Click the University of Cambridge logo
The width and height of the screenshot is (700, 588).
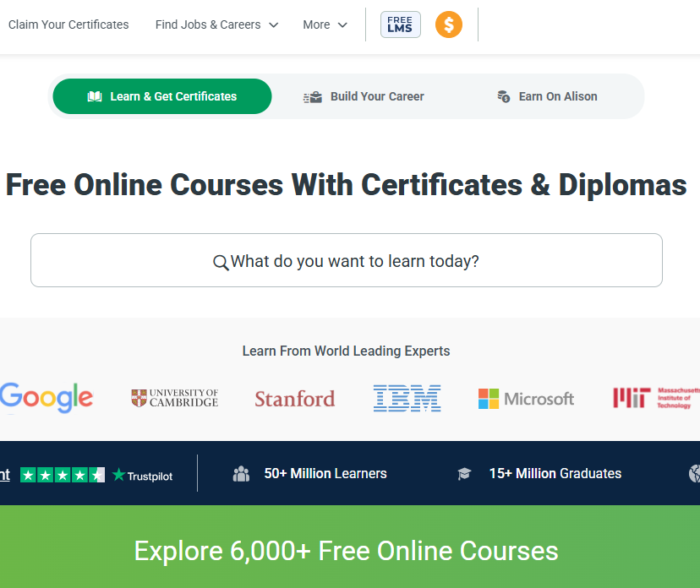174,398
